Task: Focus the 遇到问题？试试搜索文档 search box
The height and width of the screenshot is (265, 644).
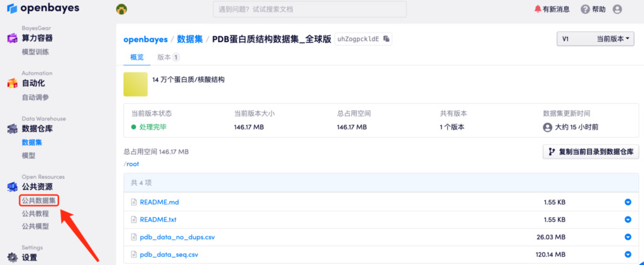Action: coord(309,9)
